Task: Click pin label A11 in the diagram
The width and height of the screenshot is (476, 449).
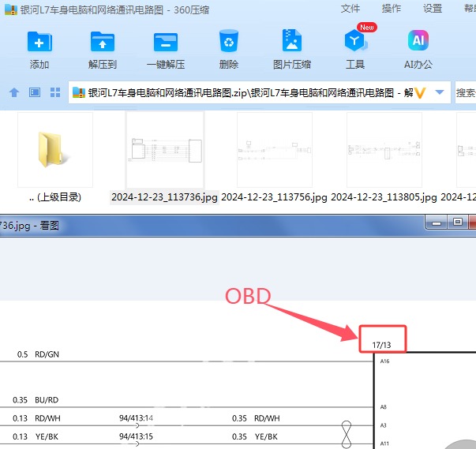Action: 384,443
